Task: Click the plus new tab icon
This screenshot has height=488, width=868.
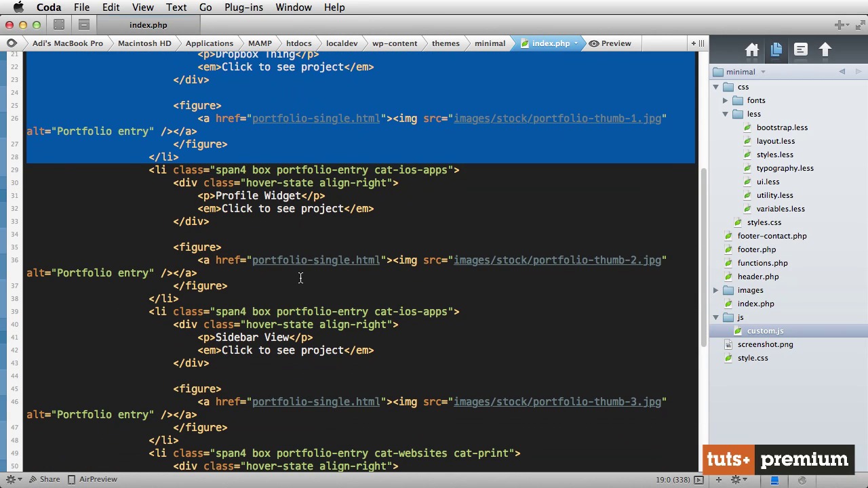Action: click(x=840, y=25)
